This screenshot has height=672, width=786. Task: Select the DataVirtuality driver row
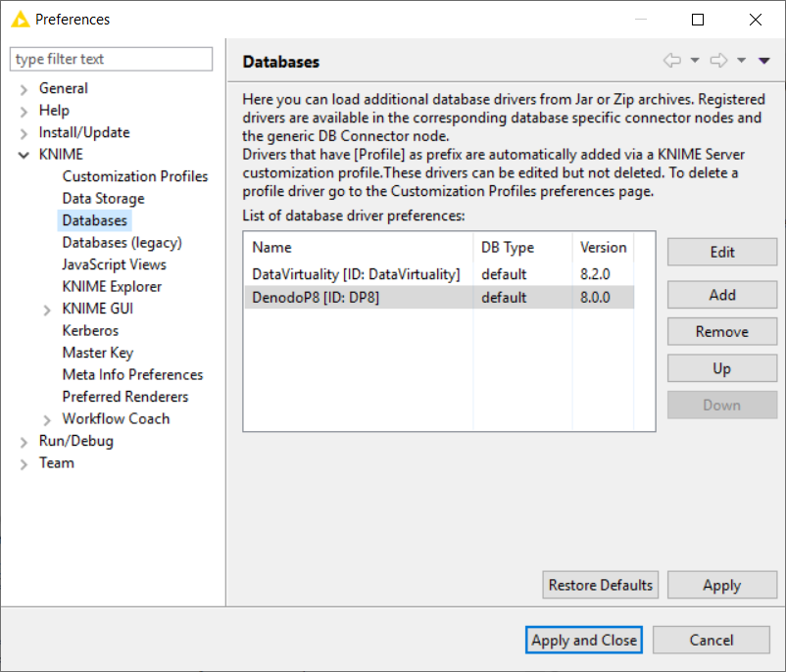coord(440,274)
